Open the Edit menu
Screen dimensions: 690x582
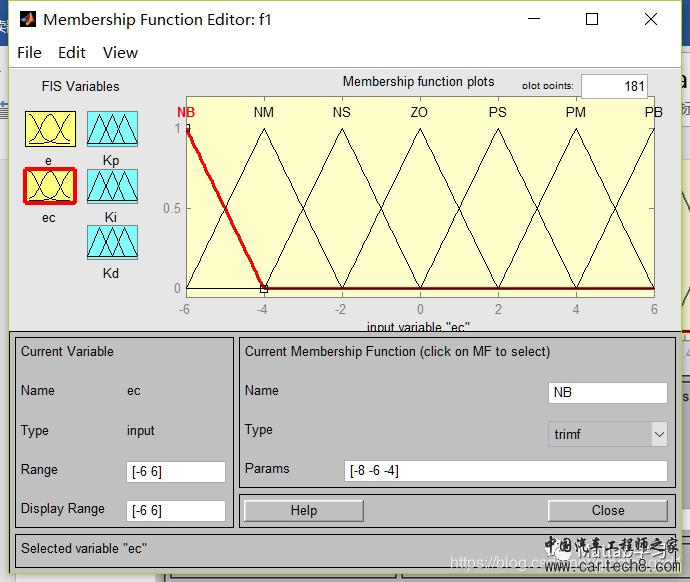72,53
